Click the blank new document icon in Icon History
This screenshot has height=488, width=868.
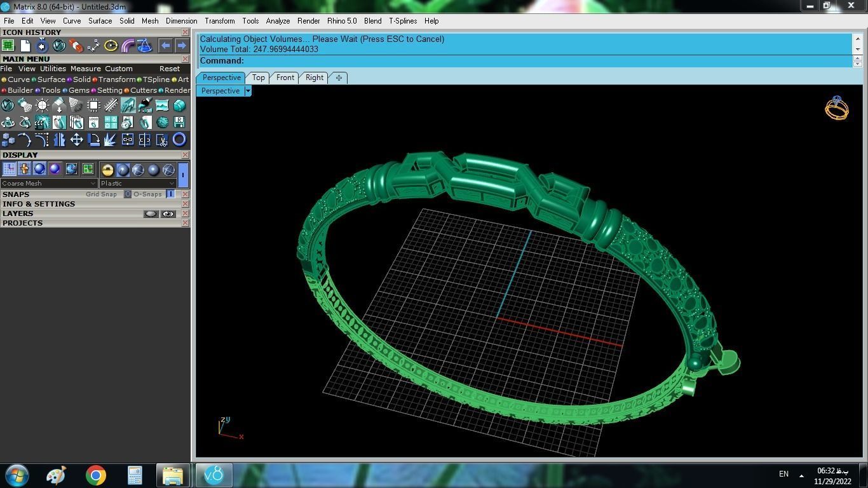coord(25,46)
